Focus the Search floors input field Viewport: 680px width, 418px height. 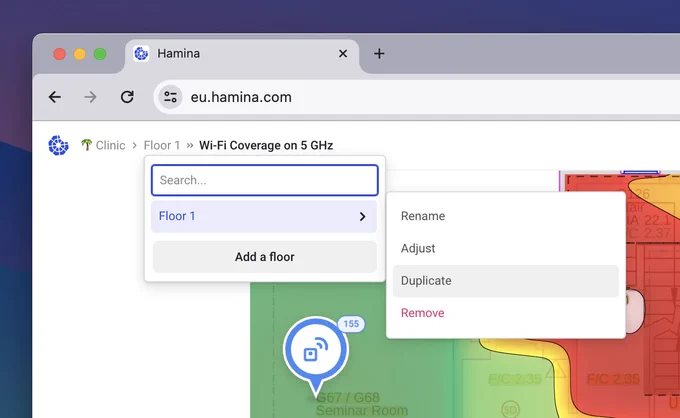(265, 180)
